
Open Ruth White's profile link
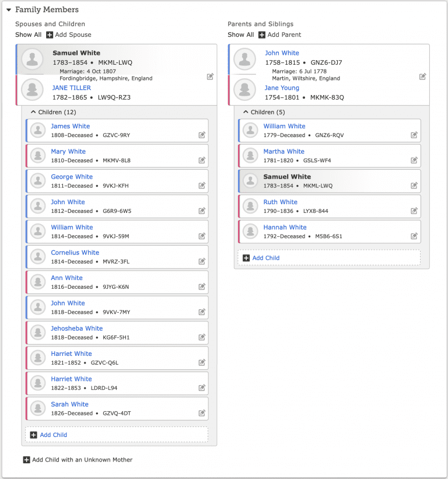[281, 202]
